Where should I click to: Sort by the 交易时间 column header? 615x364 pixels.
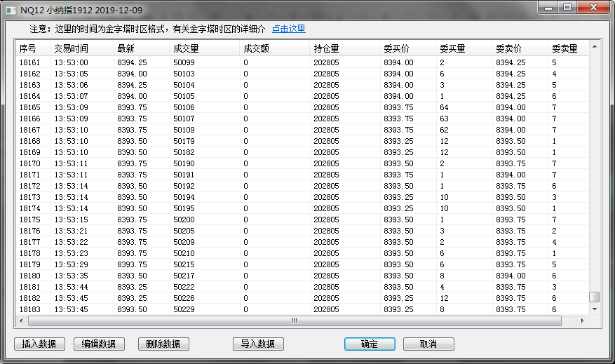[82, 48]
